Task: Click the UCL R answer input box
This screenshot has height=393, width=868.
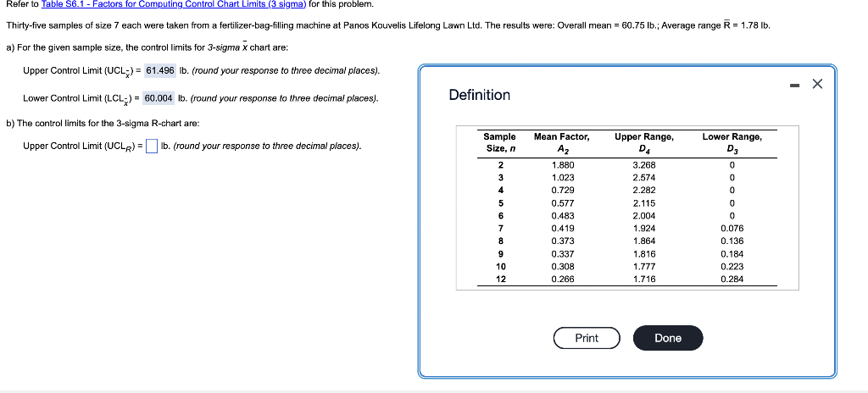Action: coord(152,147)
